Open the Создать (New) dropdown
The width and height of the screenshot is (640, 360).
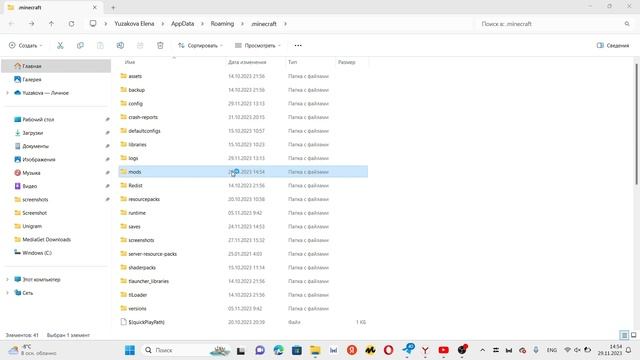[x=25, y=45]
